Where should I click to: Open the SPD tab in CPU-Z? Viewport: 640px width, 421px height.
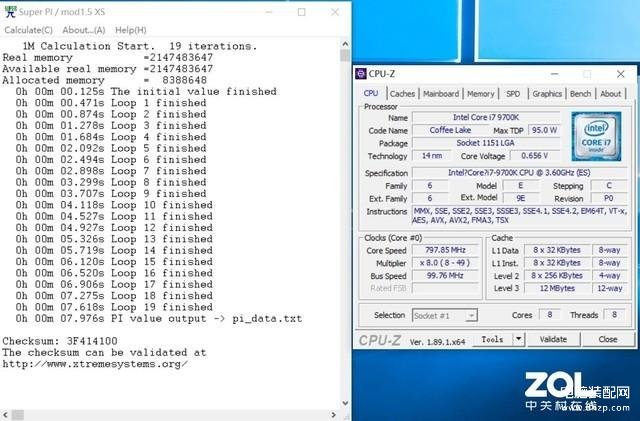tap(513, 94)
